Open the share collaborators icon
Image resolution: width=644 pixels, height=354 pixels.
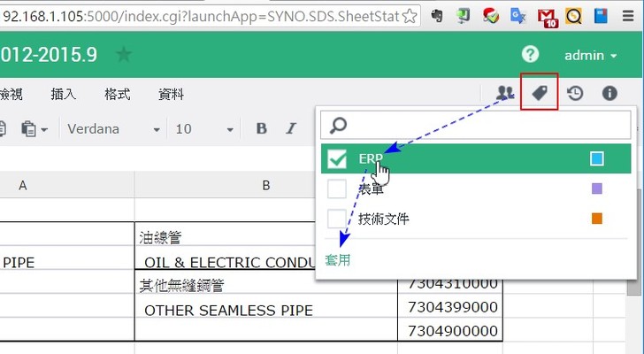(505, 93)
